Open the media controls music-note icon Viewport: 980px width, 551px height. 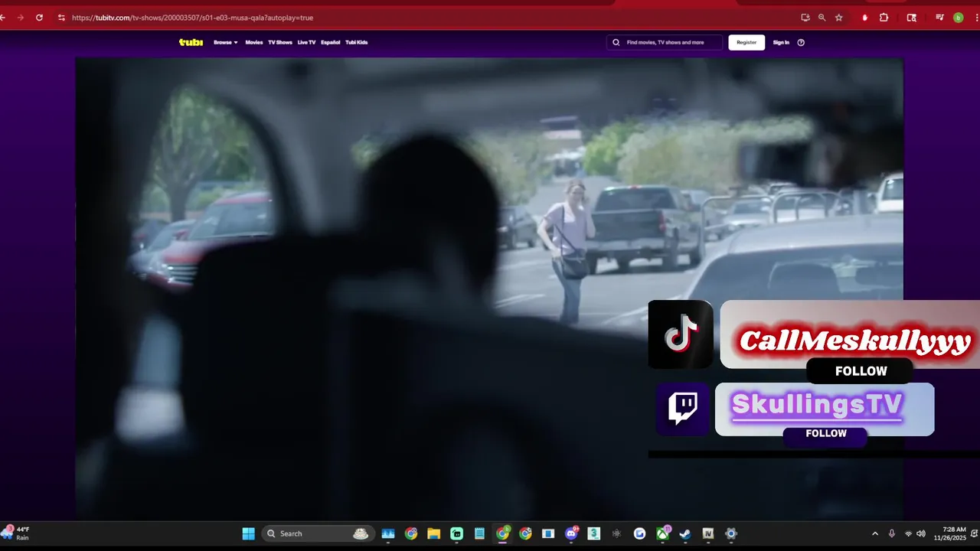(x=939, y=18)
